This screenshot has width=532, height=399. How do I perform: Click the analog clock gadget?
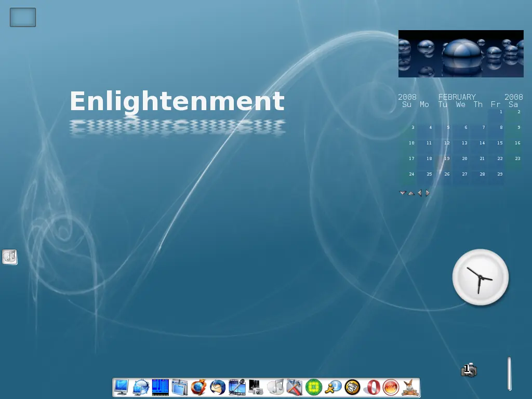point(481,277)
